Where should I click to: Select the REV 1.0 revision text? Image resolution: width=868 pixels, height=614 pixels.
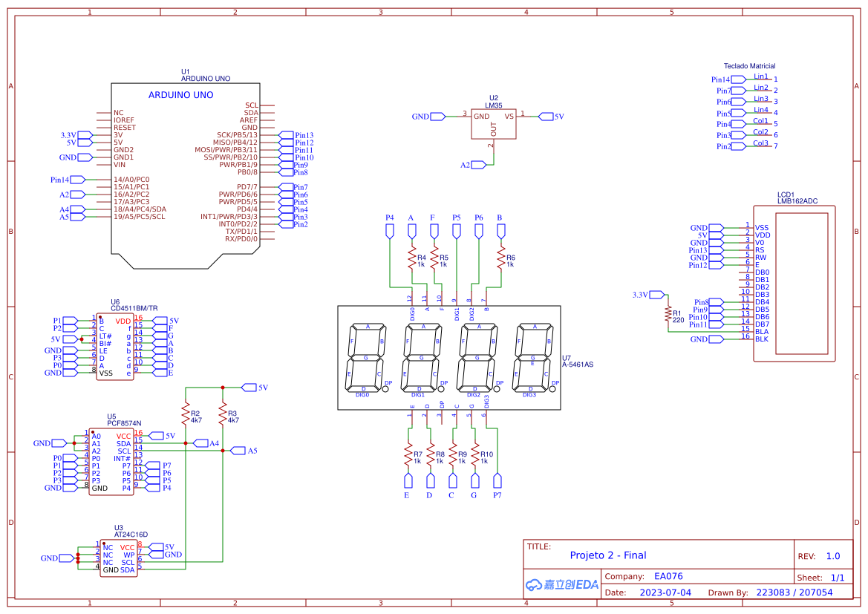(835, 555)
